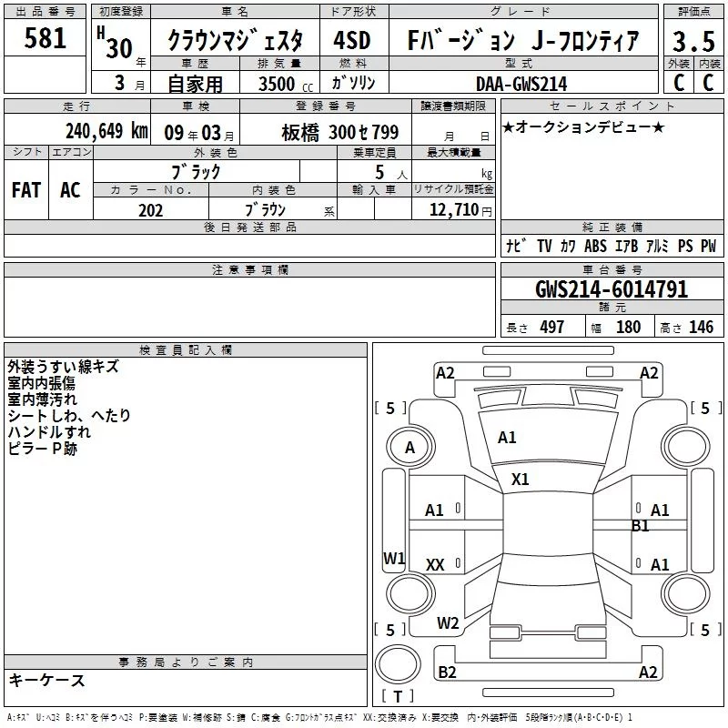
Task: Select the fuel type ガソリン
Action: 354,83
